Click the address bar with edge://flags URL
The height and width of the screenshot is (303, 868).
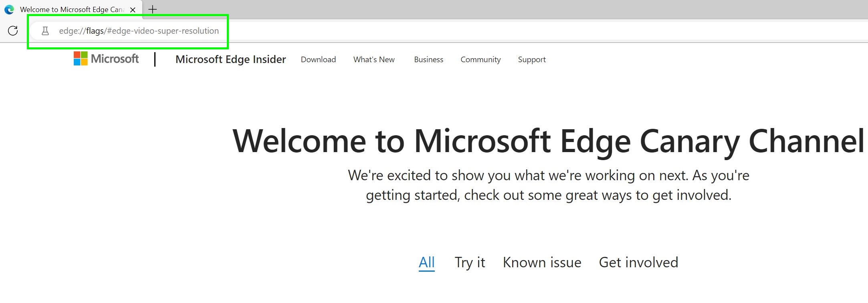click(x=449, y=31)
